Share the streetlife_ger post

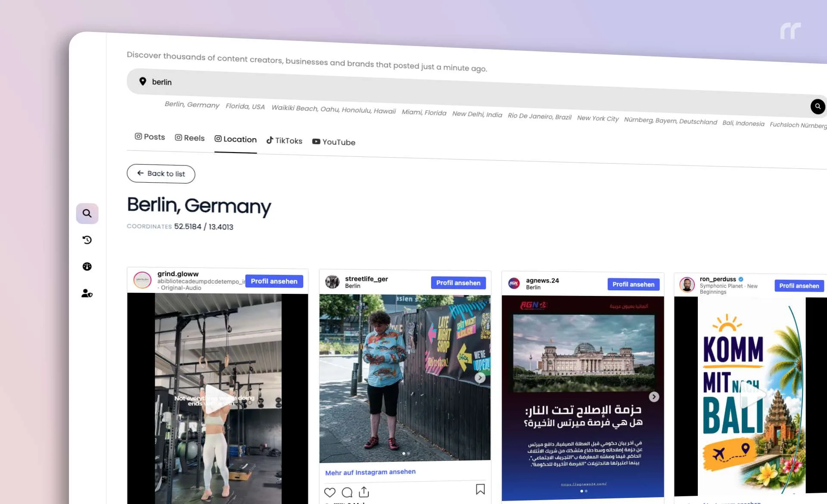pos(364,492)
